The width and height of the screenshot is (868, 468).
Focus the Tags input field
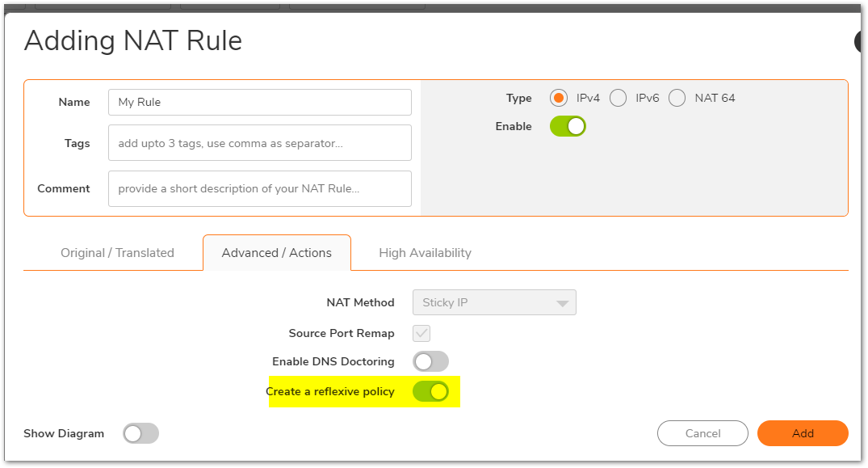[260, 143]
